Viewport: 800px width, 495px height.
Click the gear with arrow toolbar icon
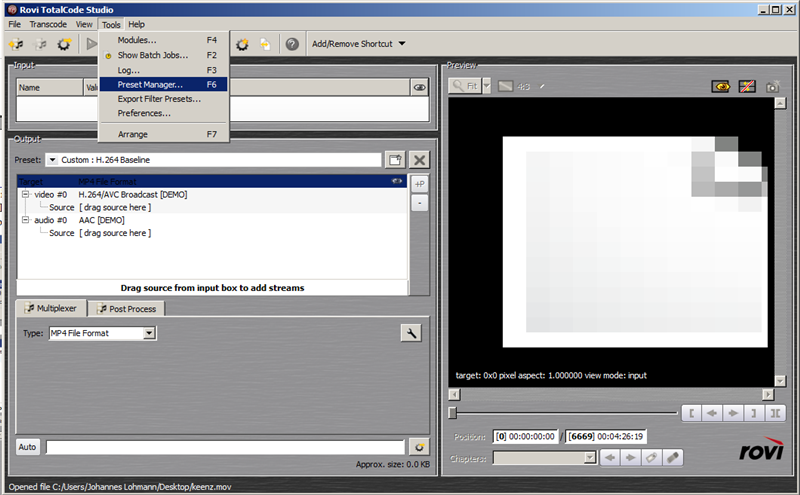[x=64, y=44]
